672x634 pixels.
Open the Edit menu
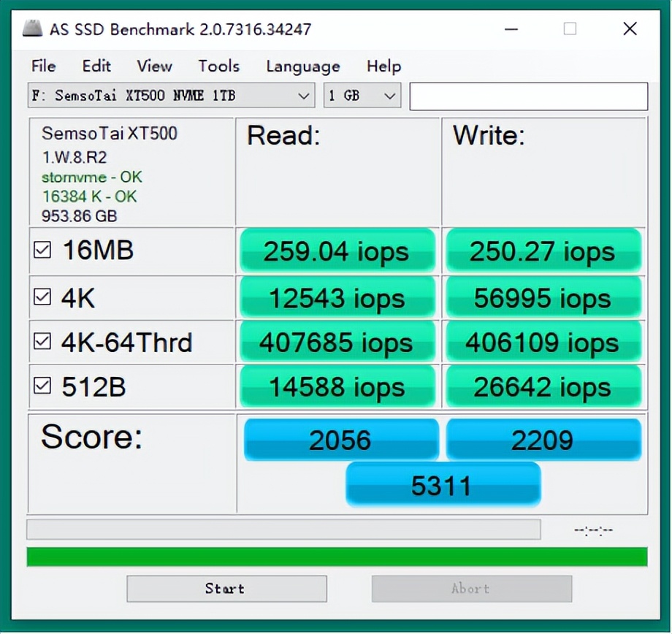[96, 66]
